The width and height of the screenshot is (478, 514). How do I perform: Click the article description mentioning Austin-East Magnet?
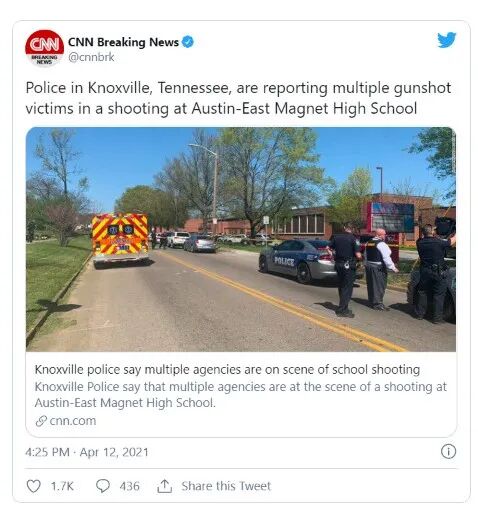pos(240,394)
